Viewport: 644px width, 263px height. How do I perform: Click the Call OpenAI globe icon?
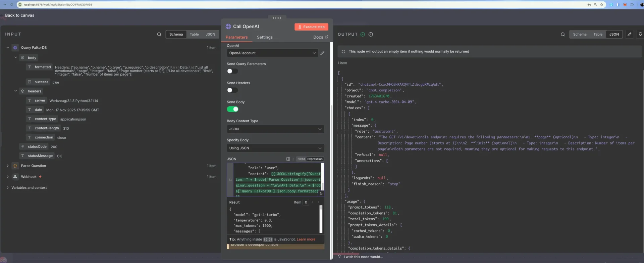pos(228,27)
